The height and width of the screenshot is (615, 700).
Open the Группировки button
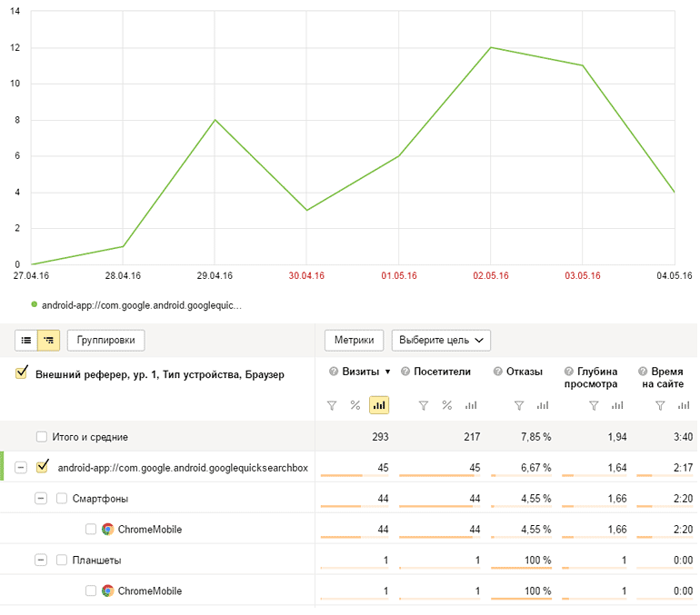tap(105, 341)
